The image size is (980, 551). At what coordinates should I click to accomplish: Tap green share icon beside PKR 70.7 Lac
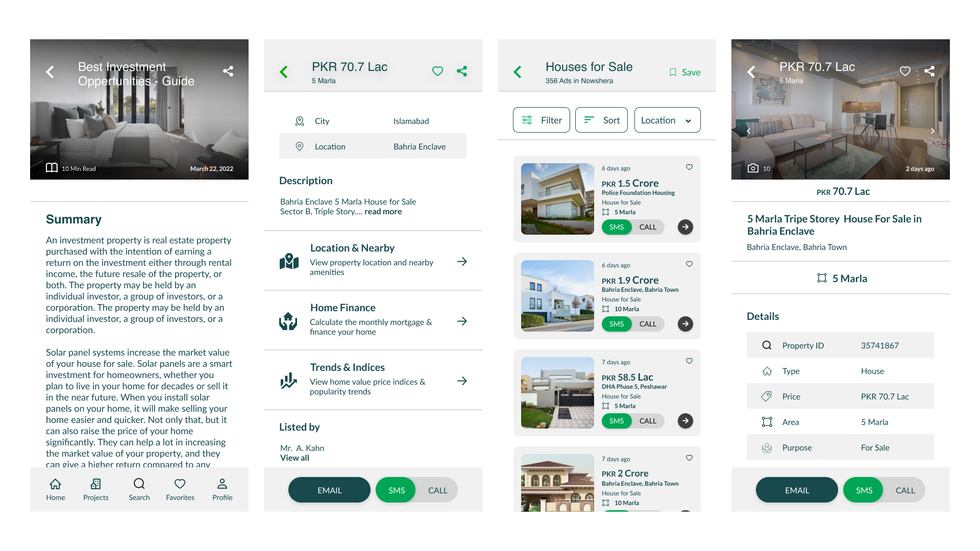[x=462, y=71]
